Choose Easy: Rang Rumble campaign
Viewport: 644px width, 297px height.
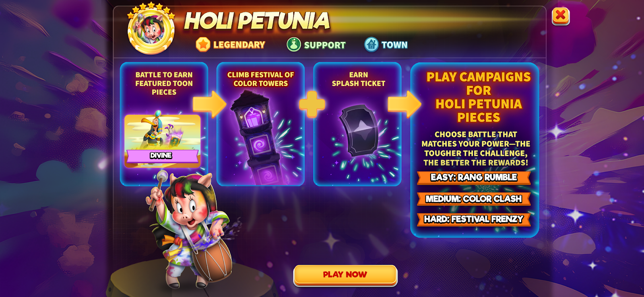pyautogui.click(x=474, y=177)
